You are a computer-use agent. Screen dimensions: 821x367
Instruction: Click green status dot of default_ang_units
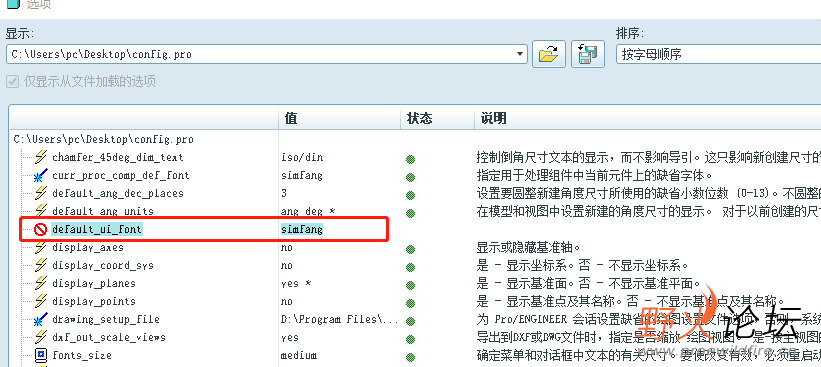click(410, 214)
